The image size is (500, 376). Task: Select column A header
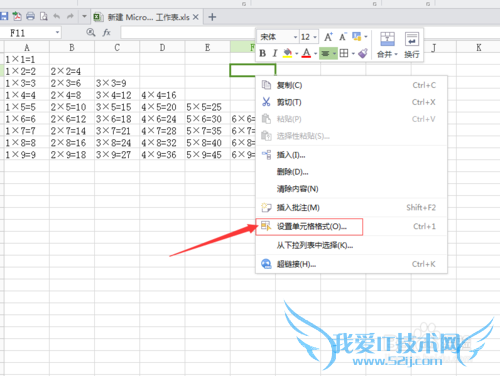(x=27, y=48)
